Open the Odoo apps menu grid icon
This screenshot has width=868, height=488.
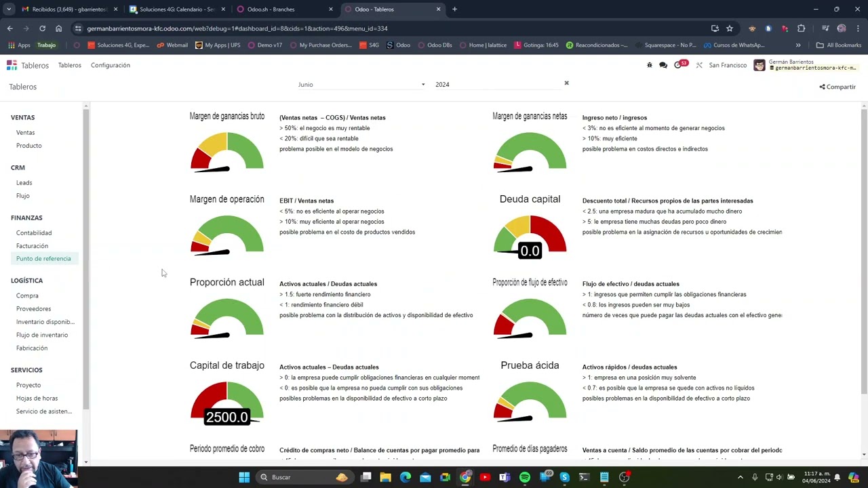pyautogui.click(x=12, y=65)
